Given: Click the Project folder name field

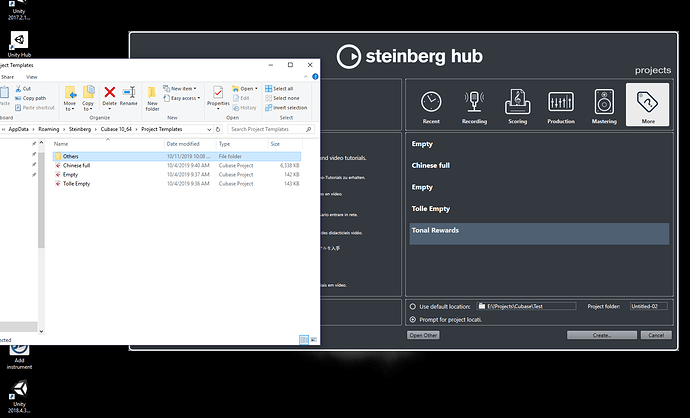Looking at the screenshot, I should (648, 306).
